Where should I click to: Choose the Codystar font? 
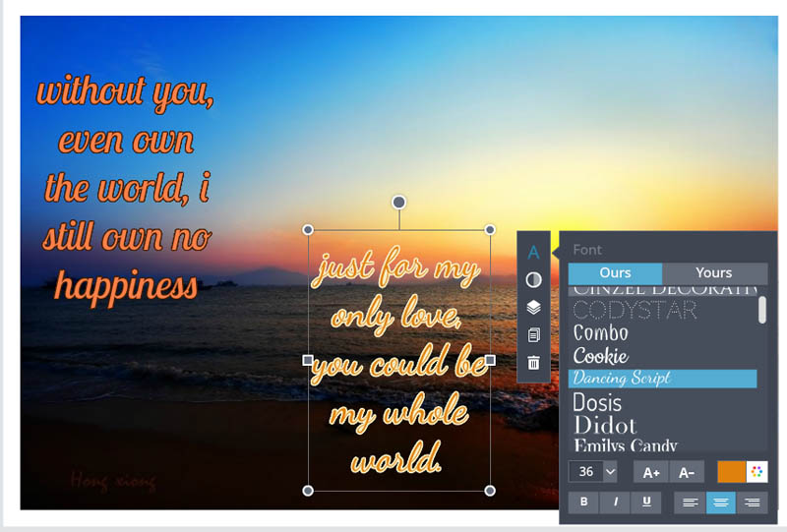(x=635, y=310)
